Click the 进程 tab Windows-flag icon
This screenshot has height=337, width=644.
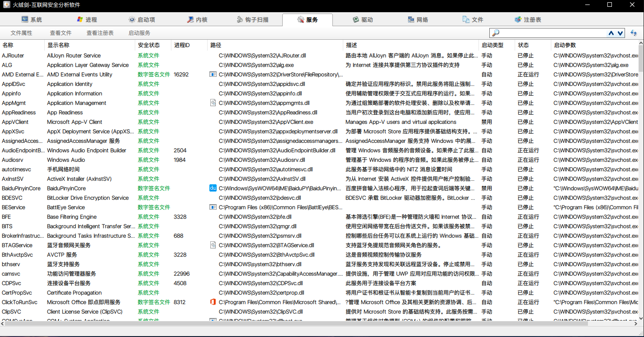(x=80, y=19)
